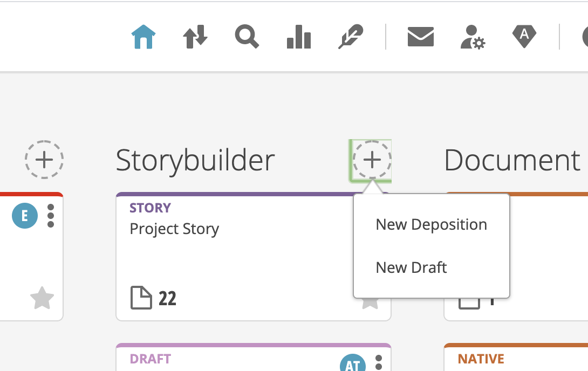
Task: Click the Document section heading
Action: point(512,160)
